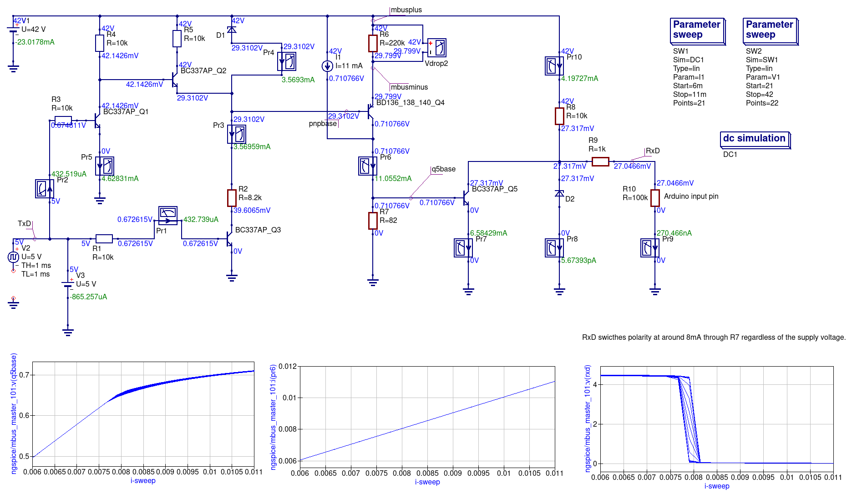This screenshot has width=852, height=504.
Task: Select the Pr4 current probe symbol
Action: point(287,61)
